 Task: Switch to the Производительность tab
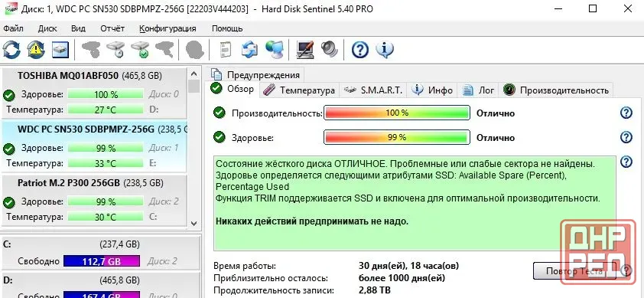pos(556,90)
